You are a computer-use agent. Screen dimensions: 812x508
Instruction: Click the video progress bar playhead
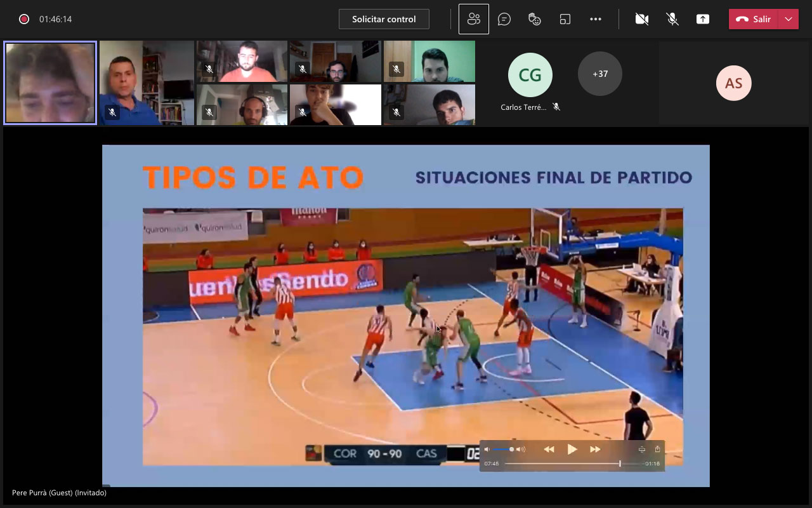(620, 464)
